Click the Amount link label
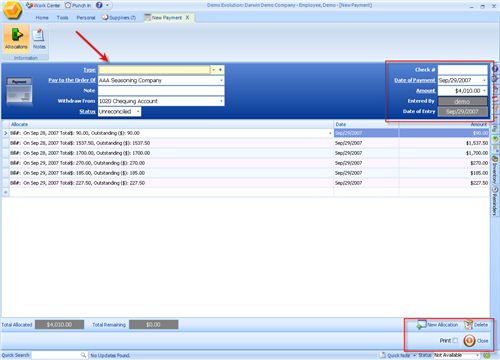This screenshot has width=500, height=360. [x=426, y=91]
